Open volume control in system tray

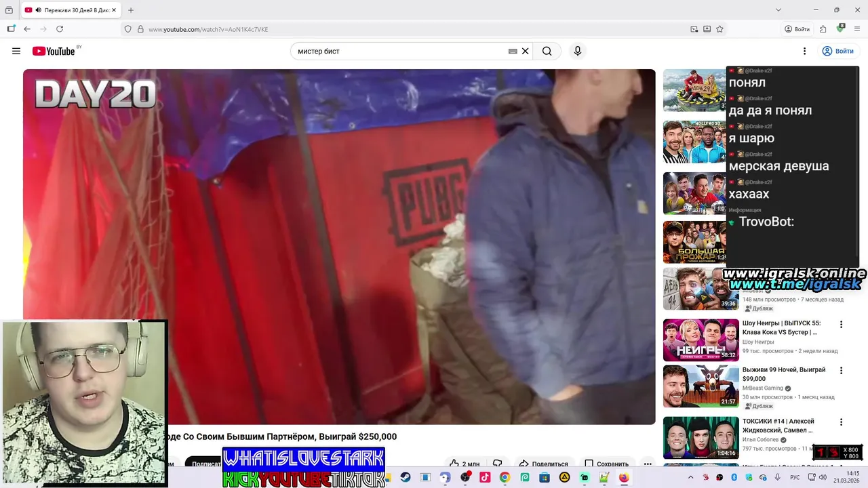point(823,477)
